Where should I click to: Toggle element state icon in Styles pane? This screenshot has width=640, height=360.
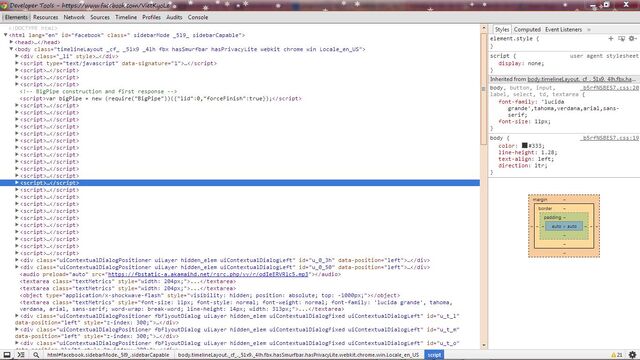[621, 38]
